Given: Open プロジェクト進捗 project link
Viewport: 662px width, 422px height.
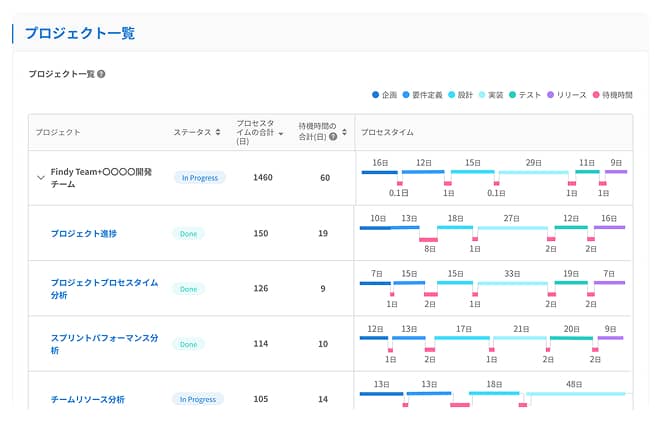Looking at the screenshot, I should coord(84,233).
